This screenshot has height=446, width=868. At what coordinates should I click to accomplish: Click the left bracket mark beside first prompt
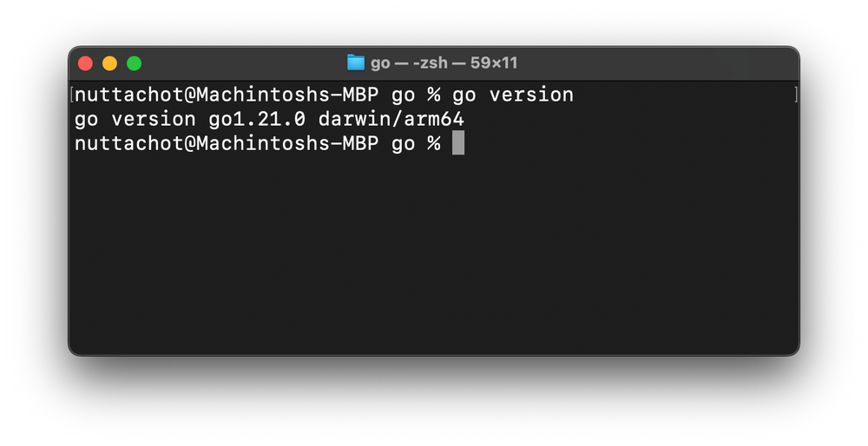72,95
